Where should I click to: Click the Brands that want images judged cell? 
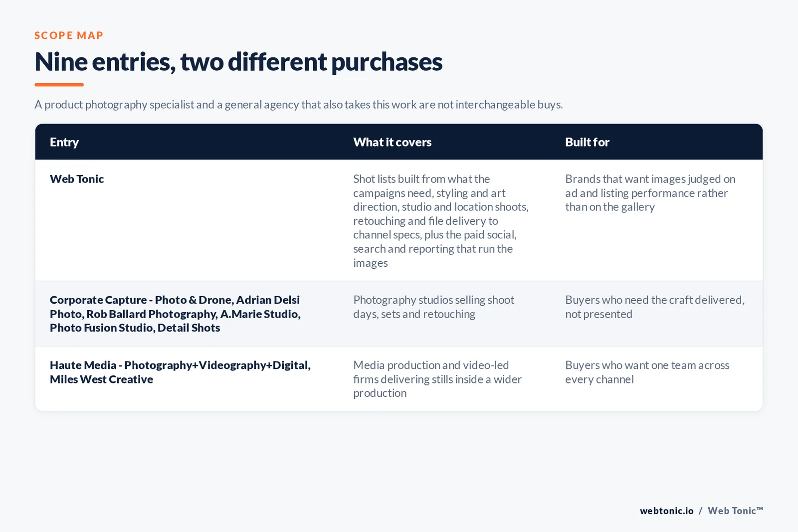[x=650, y=192]
